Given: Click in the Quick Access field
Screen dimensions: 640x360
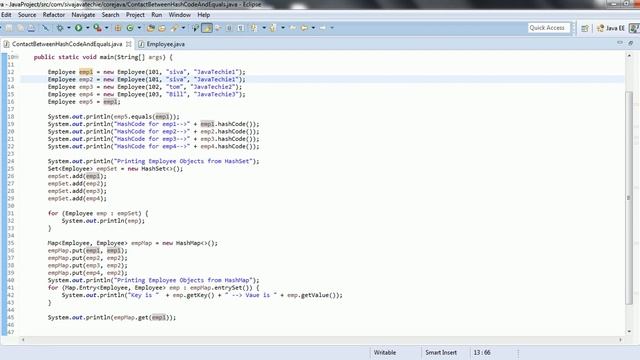Looking at the screenshot, I should pyautogui.click(x=548, y=28).
